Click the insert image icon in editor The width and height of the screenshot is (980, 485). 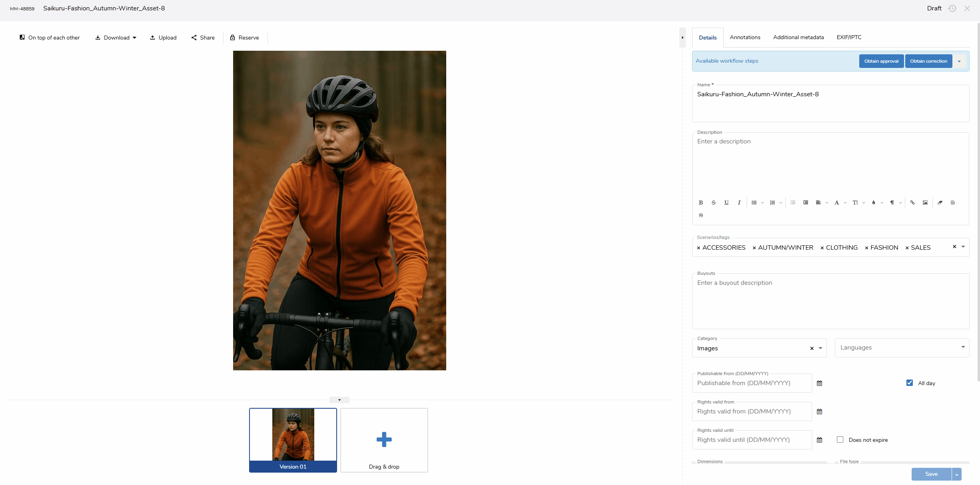click(925, 203)
